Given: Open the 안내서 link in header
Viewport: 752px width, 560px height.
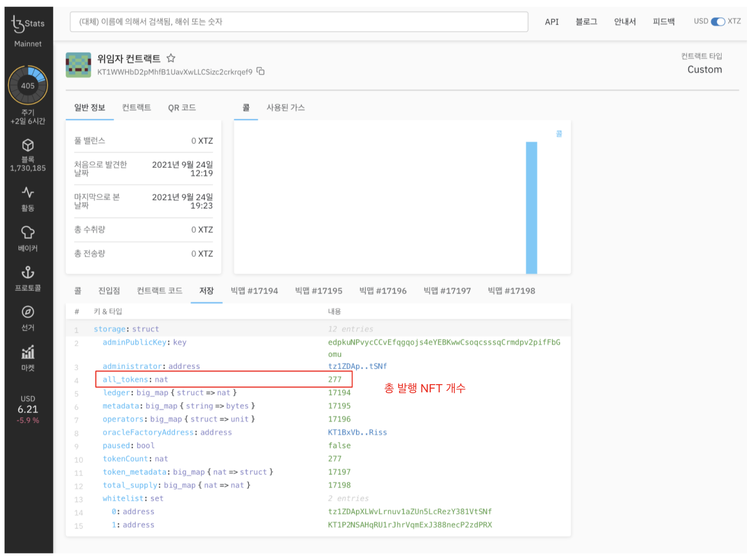Looking at the screenshot, I should click(x=625, y=22).
